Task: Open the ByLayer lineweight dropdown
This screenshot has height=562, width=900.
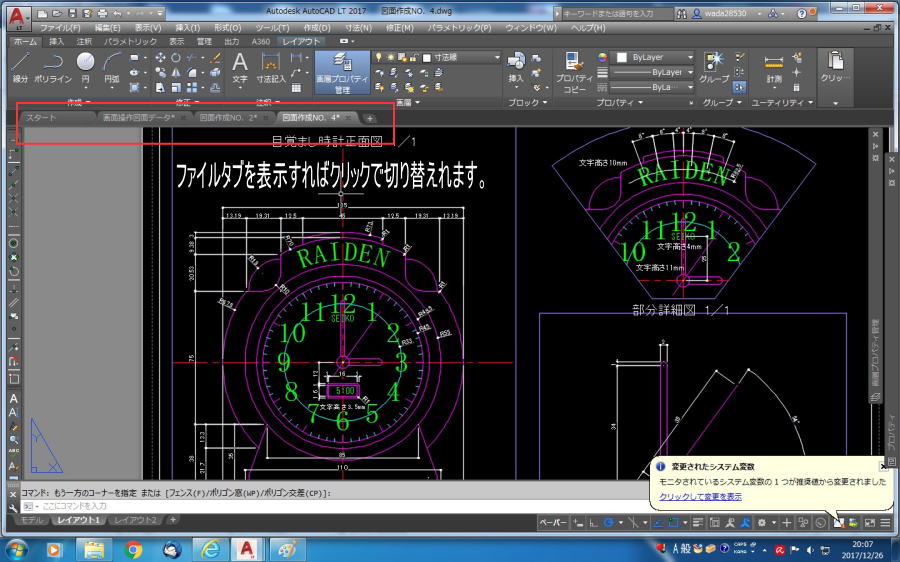Action: (690, 72)
